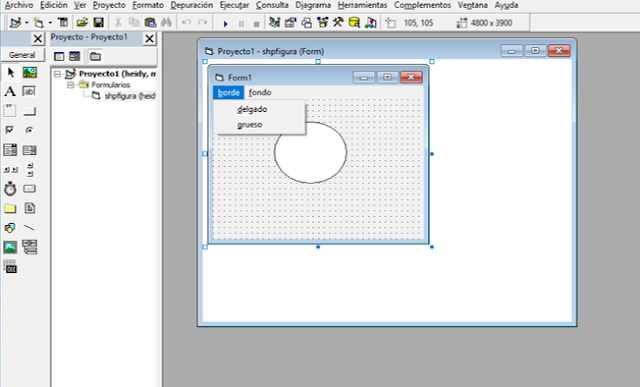Start the program with the play arrow
Image resolution: width=640 pixels, height=387 pixels.
coord(225,23)
